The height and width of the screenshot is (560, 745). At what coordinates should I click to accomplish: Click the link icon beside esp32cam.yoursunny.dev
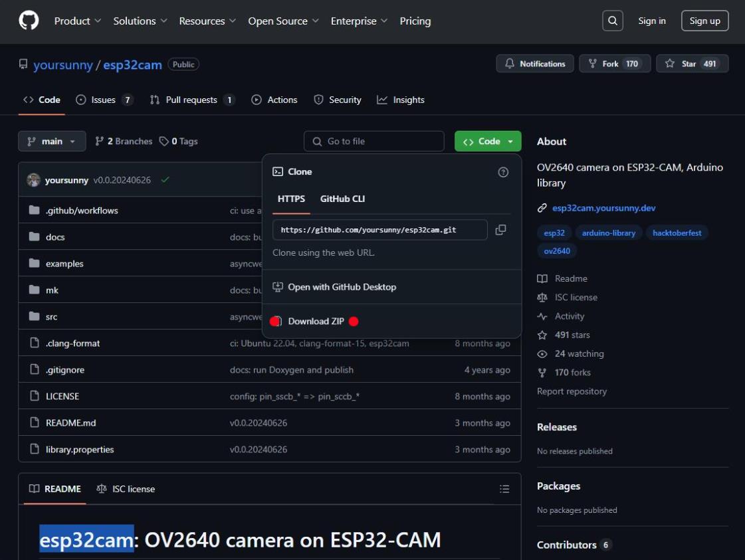tap(542, 208)
